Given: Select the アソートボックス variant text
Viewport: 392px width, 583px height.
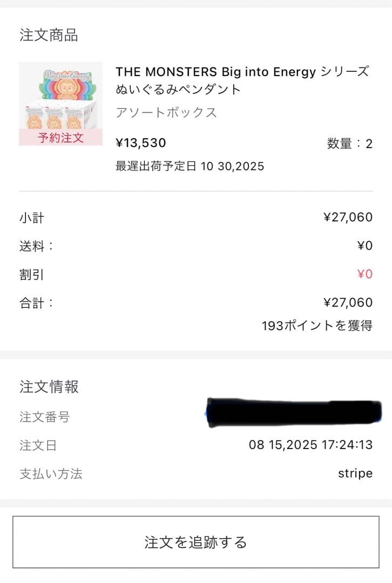Looking at the screenshot, I should [x=166, y=112].
